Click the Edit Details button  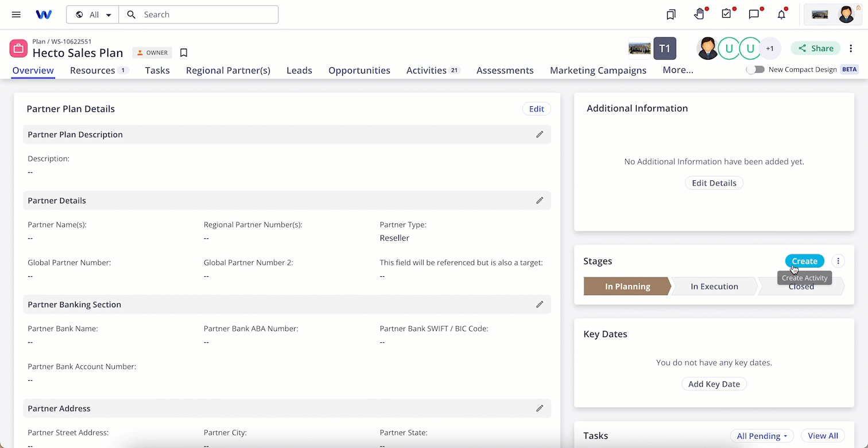[714, 183]
